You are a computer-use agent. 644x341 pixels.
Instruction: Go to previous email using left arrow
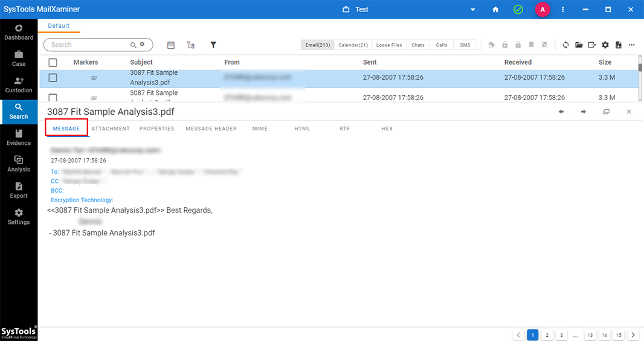tap(561, 112)
